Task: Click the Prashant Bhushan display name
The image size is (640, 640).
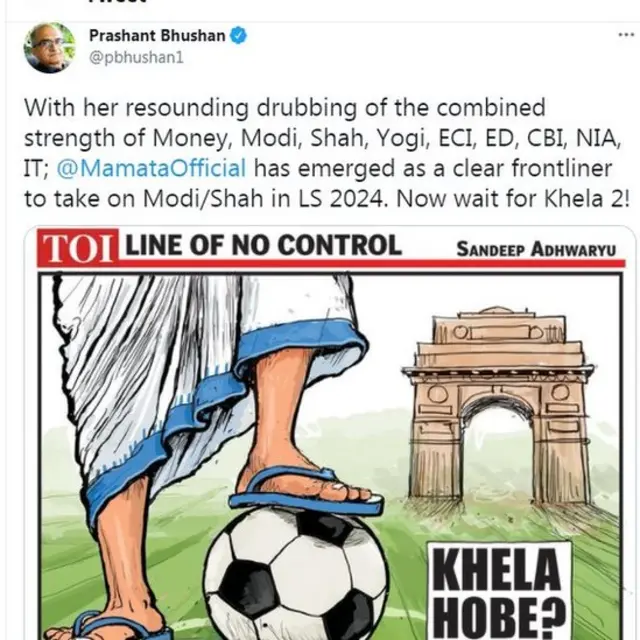Action: [x=157, y=36]
